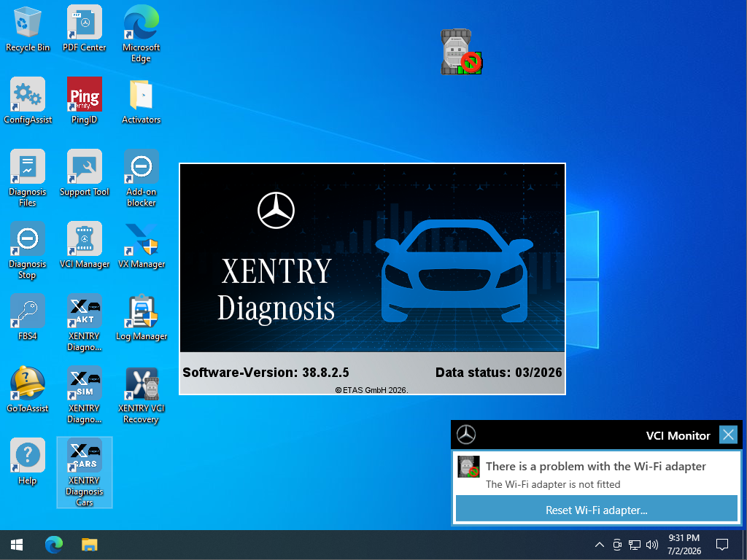
Task: Open network settings tray icon
Action: 634,545
